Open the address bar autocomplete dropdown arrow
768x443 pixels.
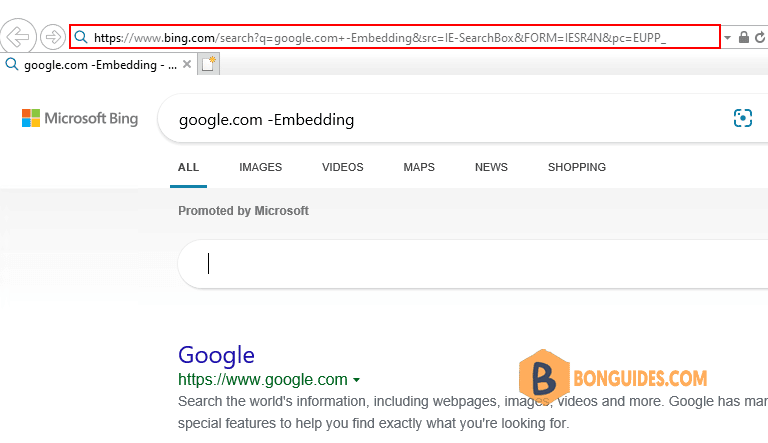(727, 37)
